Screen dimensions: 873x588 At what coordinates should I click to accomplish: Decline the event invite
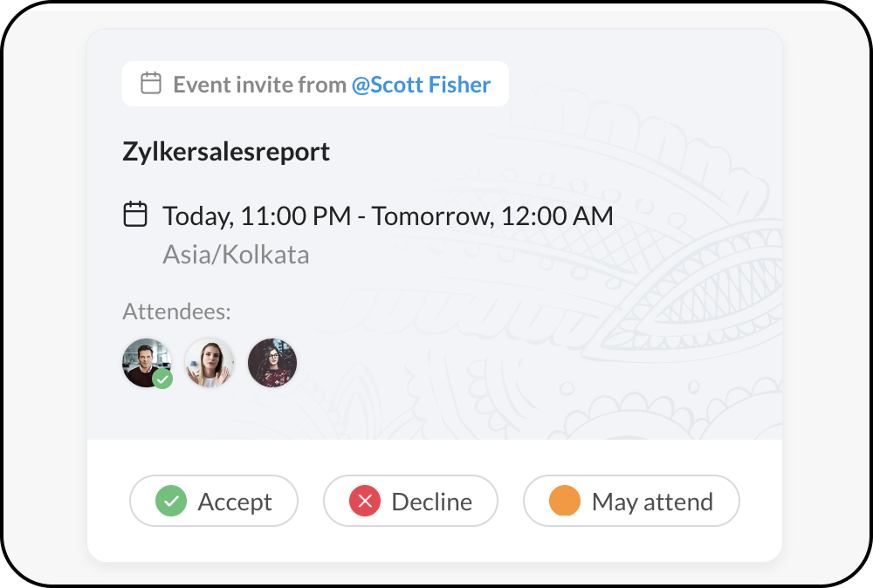[x=410, y=501]
